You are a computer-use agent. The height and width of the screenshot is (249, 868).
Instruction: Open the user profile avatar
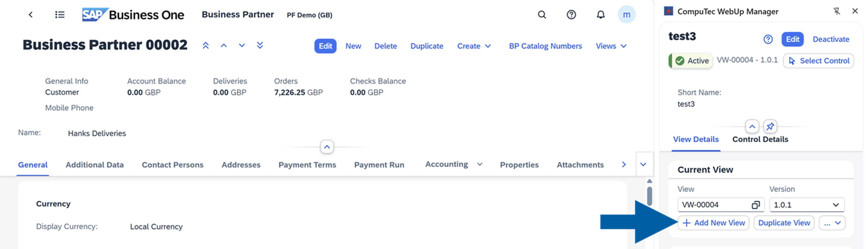pos(626,14)
